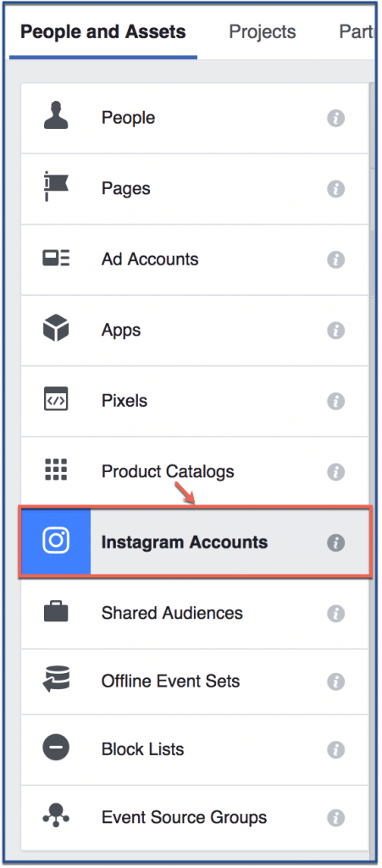Image resolution: width=382 pixels, height=868 pixels.
Task: Click the Event Source Groups icon
Action: tap(56, 817)
